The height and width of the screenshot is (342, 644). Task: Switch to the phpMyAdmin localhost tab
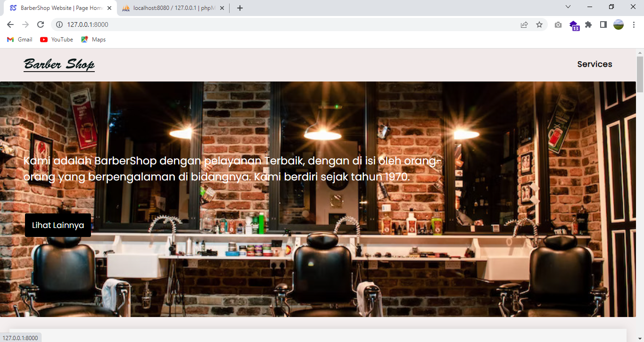pos(170,8)
